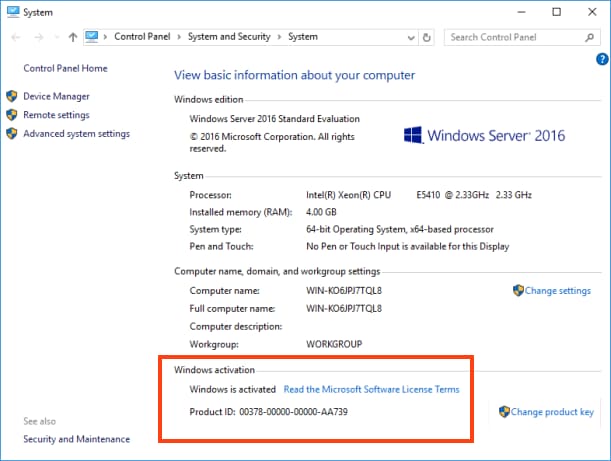611x461 pixels.
Task: Open Change settings for computer name
Action: coord(557,291)
